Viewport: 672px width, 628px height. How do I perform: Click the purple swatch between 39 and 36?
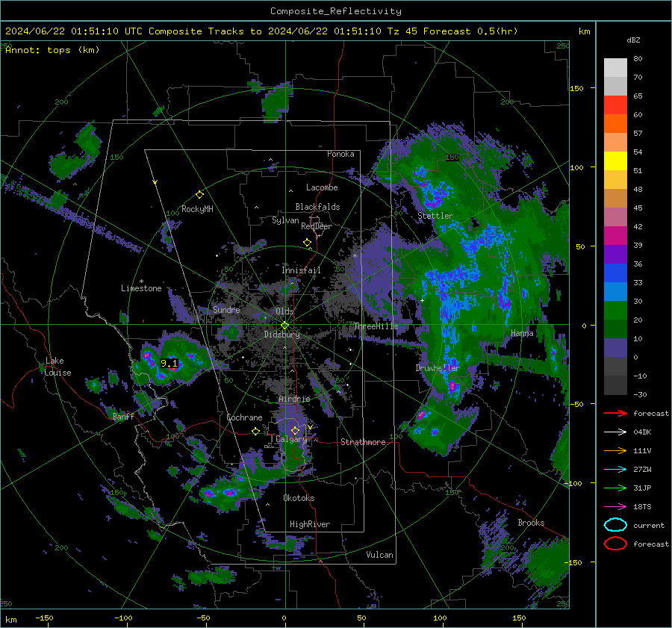coord(615,255)
